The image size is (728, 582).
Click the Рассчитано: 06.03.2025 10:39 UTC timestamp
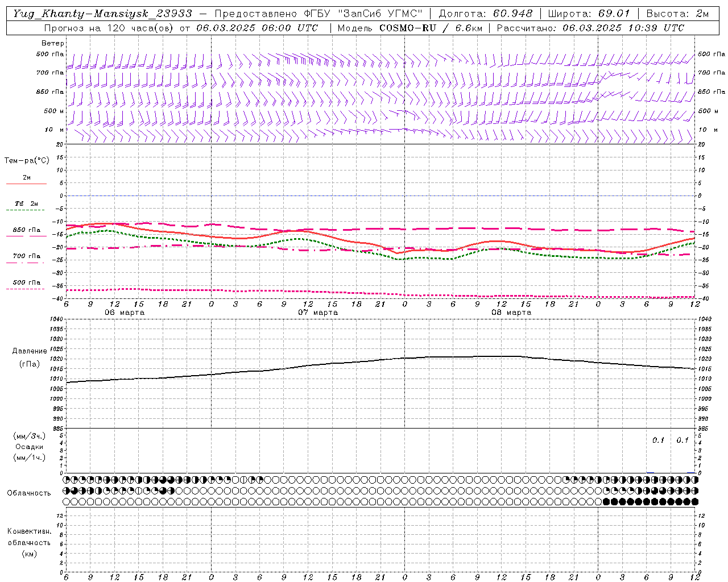[590, 28]
